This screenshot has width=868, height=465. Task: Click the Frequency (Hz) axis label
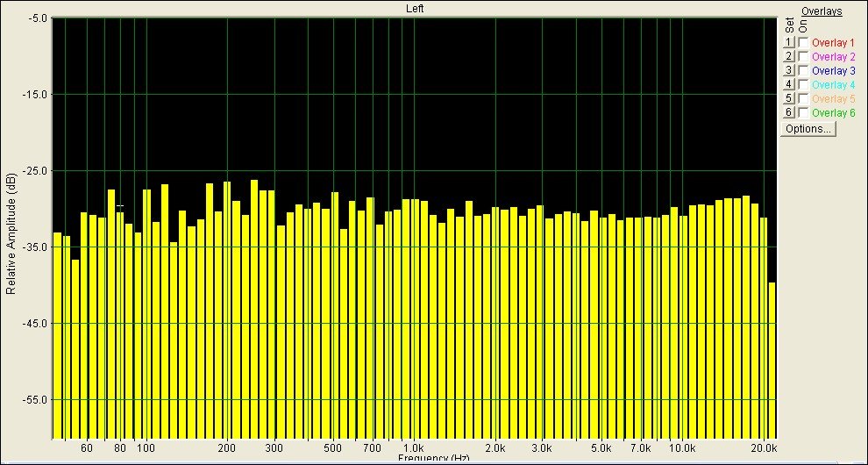pyautogui.click(x=434, y=459)
